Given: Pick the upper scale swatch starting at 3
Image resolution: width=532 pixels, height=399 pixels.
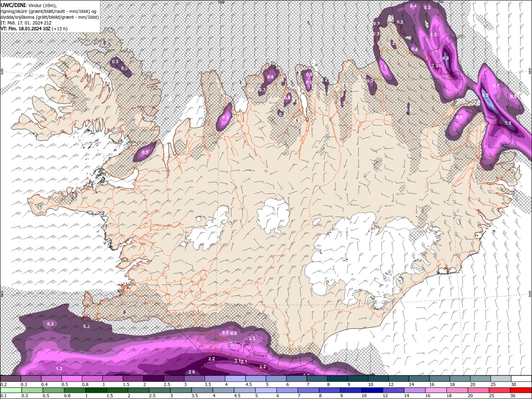Looking at the screenshot, I should 194,379.
